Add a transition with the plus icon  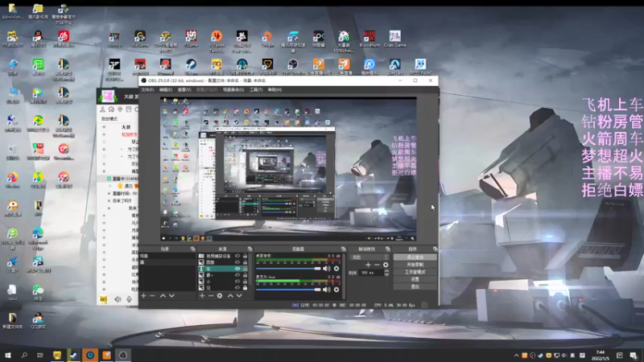(x=368, y=265)
